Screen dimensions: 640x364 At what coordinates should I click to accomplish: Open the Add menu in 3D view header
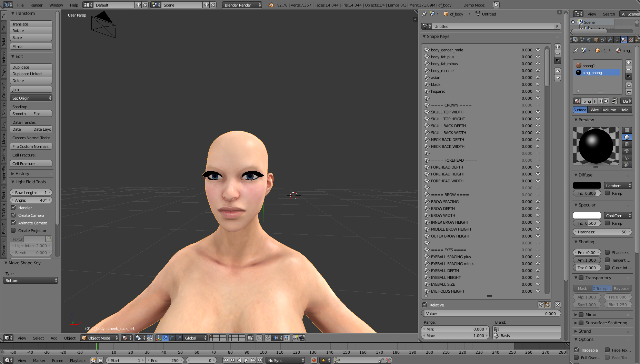pyautogui.click(x=54, y=338)
